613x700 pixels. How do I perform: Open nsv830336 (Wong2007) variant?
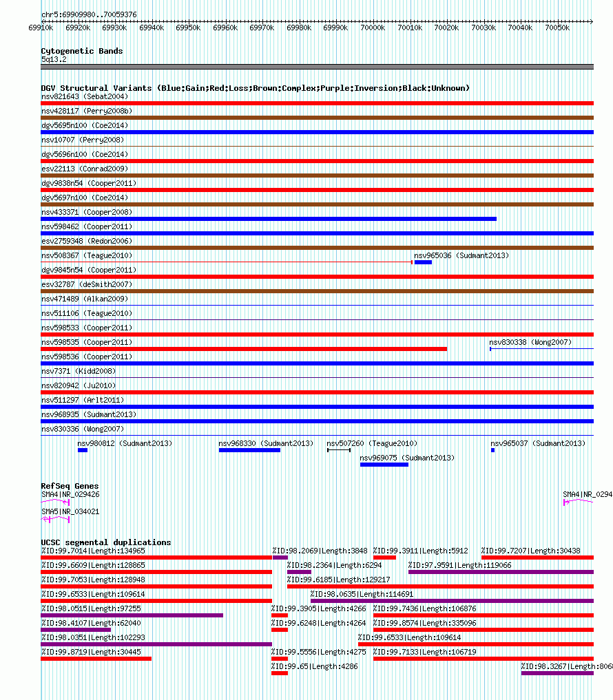[83, 429]
